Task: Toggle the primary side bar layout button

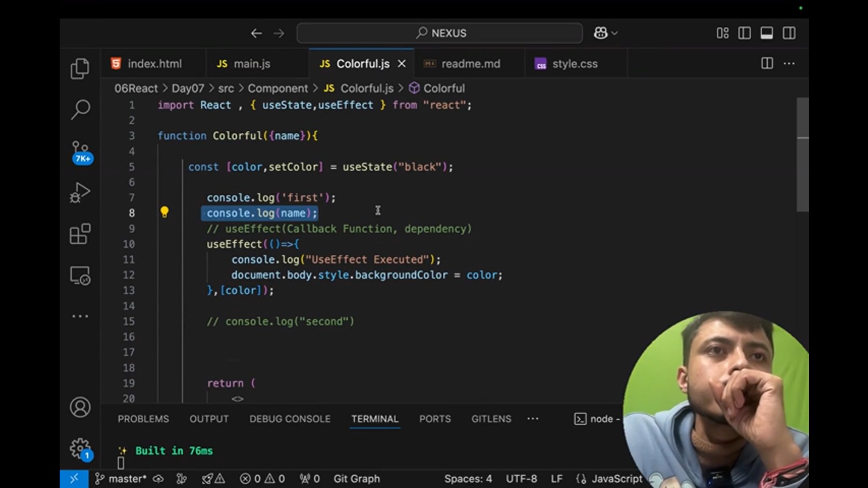Action: tap(744, 33)
